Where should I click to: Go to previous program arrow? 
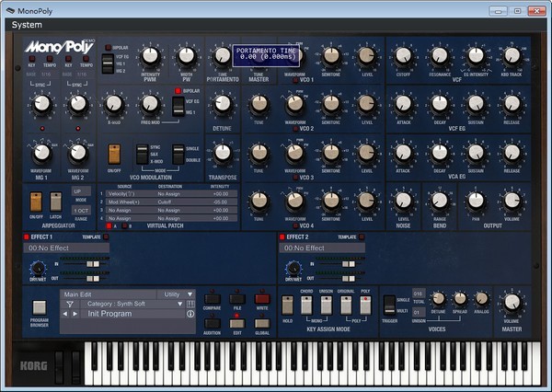[x=65, y=314]
